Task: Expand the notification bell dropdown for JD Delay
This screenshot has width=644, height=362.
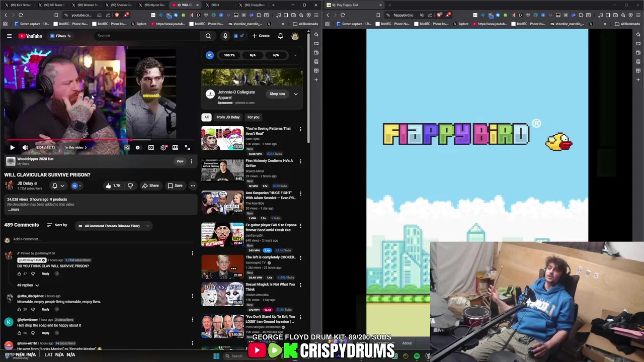Action: (62, 186)
